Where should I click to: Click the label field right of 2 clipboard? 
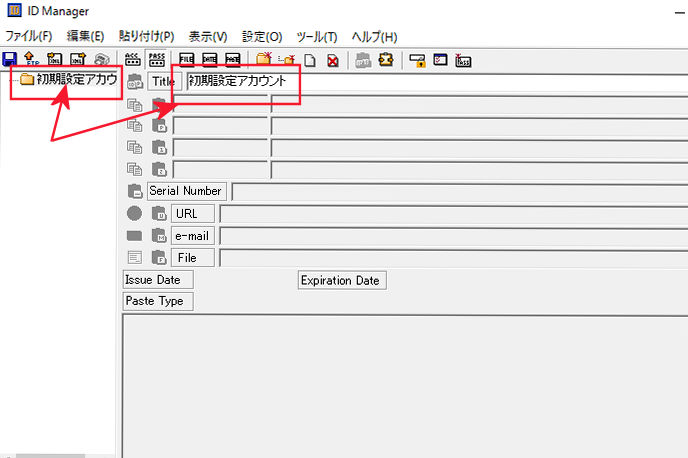click(x=220, y=169)
